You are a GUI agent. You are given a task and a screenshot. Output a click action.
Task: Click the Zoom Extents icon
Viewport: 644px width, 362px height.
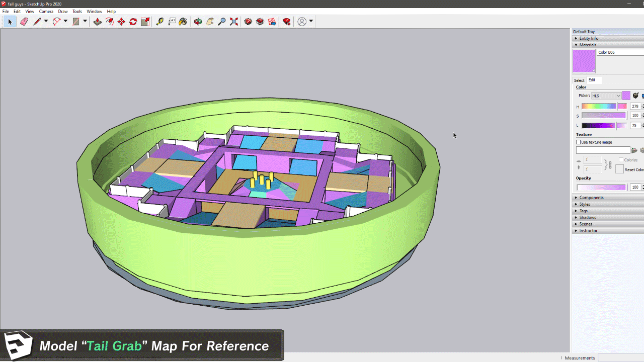point(234,22)
